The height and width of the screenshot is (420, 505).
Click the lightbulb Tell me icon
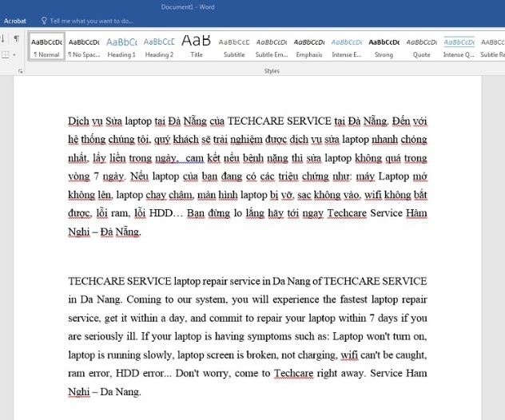[x=44, y=21]
